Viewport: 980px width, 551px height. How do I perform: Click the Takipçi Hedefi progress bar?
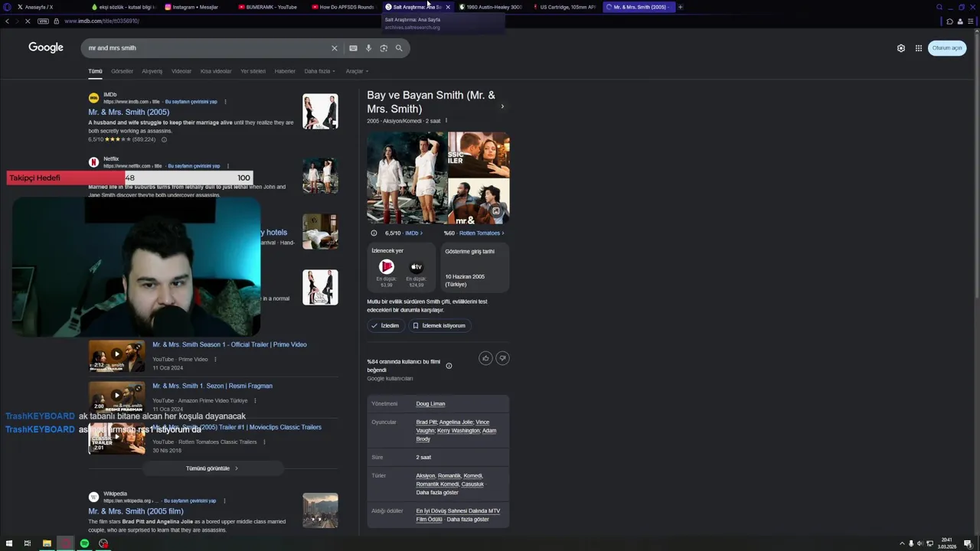129,178
